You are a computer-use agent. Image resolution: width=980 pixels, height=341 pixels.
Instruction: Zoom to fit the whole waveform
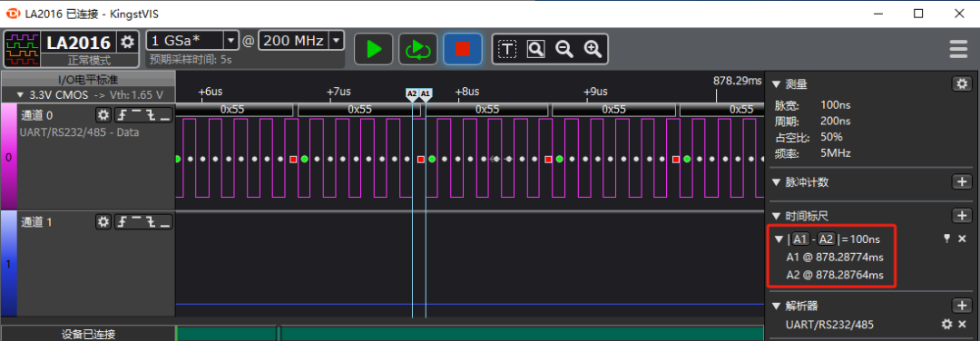535,49
